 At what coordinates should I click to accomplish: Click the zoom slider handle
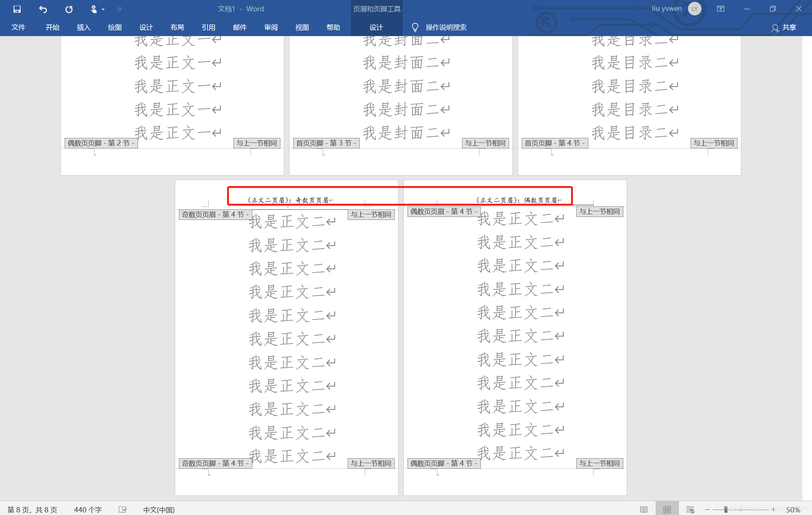(726, 509)
